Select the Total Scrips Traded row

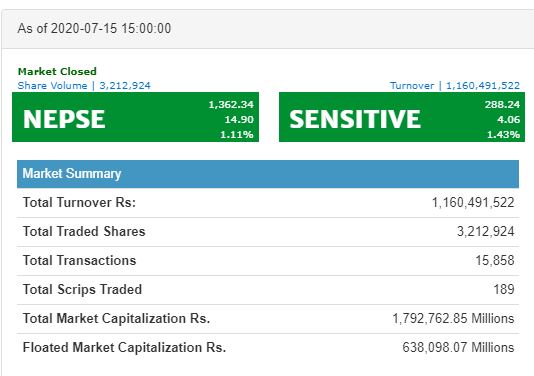[x=268, y=289]
